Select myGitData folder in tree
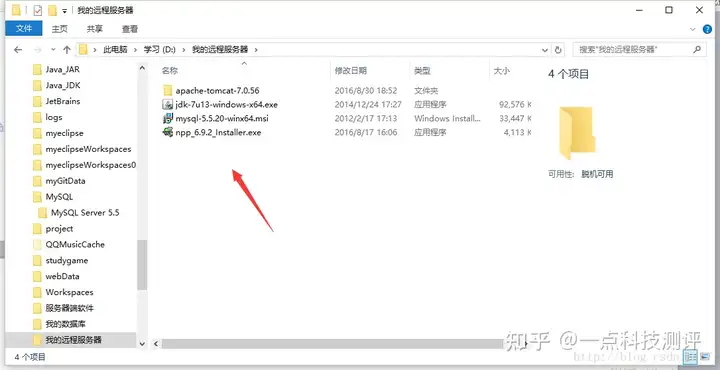Image resolution: width=720 pixels, height=370 pixels. tap(65, 181)
